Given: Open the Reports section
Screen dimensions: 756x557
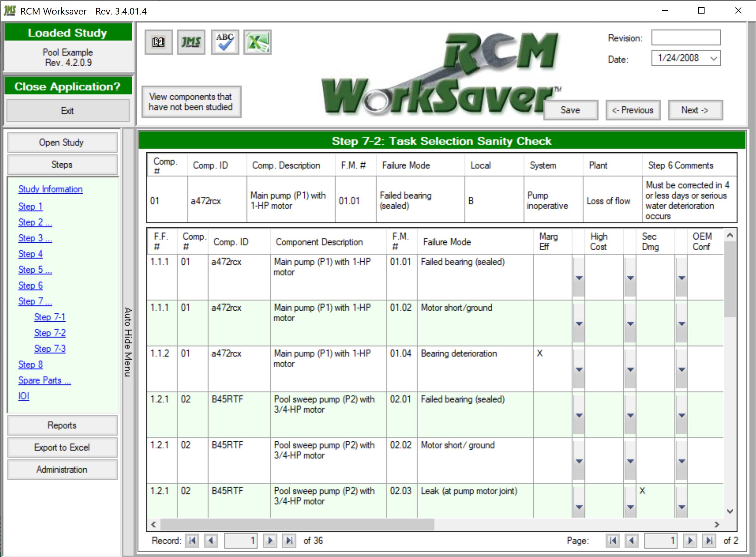Looking at the screenshot, I should coord(62,425).
